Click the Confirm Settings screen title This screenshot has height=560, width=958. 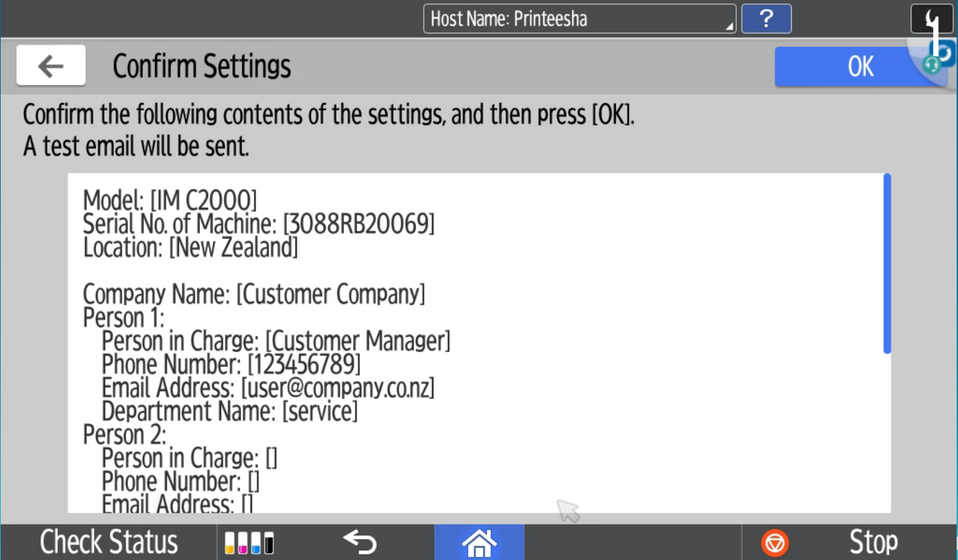201,67
